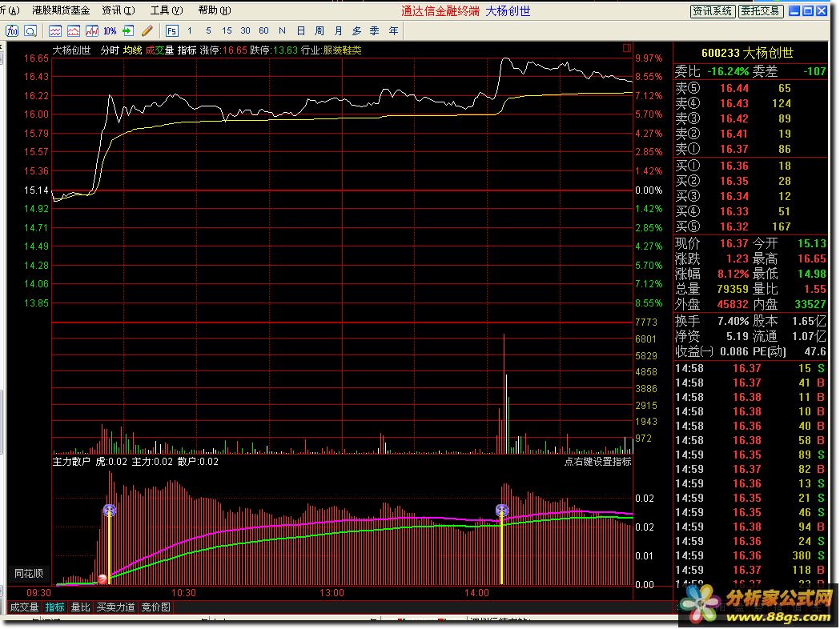
Task: Switch to weekly 周 period
Action: (x=320, y=31)
